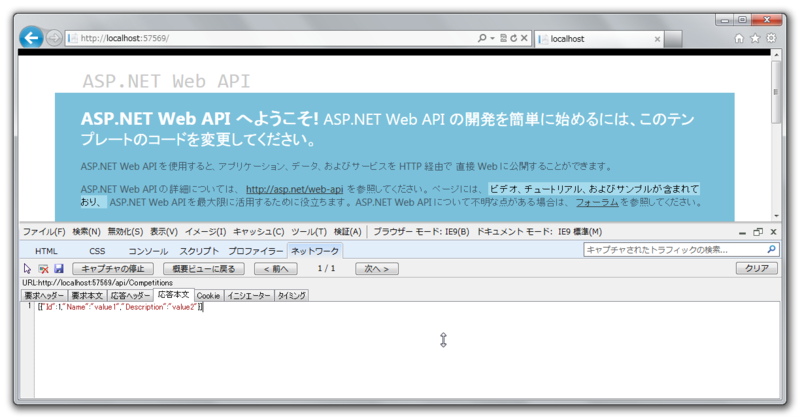800x418 pixels.
Task: Open the タイミング tab
Action: [x=291, y=296]
